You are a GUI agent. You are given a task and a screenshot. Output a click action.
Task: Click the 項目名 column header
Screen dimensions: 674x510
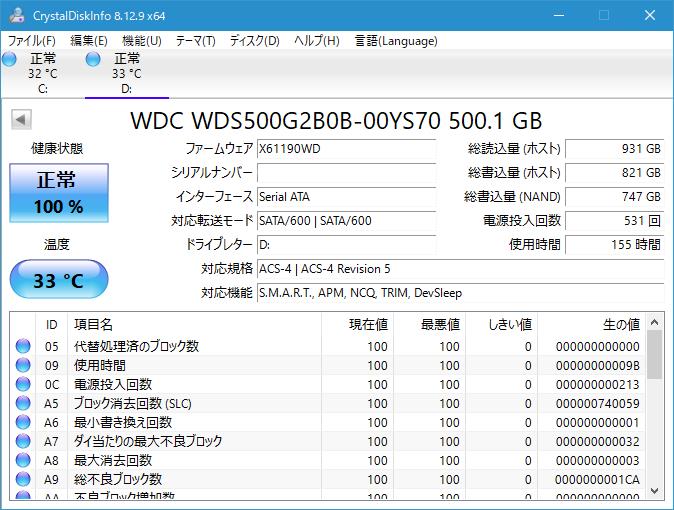pyautogui.click(x=194, y=324)
